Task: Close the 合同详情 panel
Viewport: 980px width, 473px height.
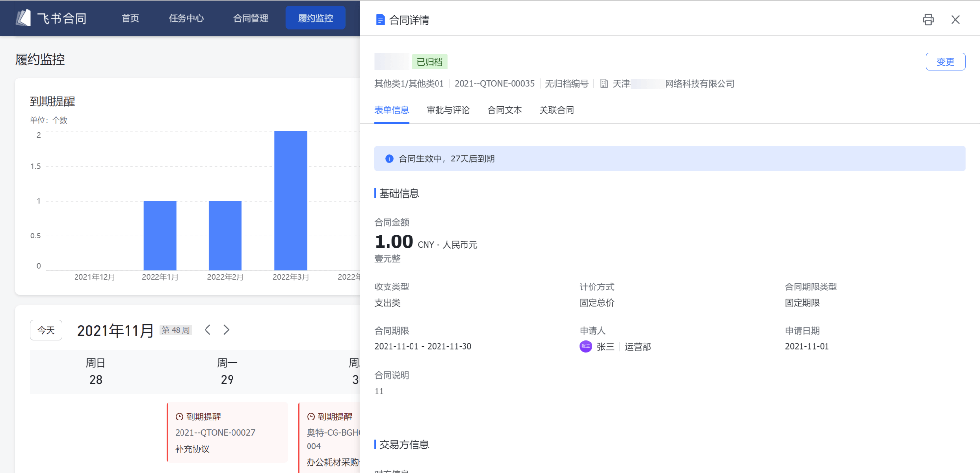Action: [x=955, y=20]
